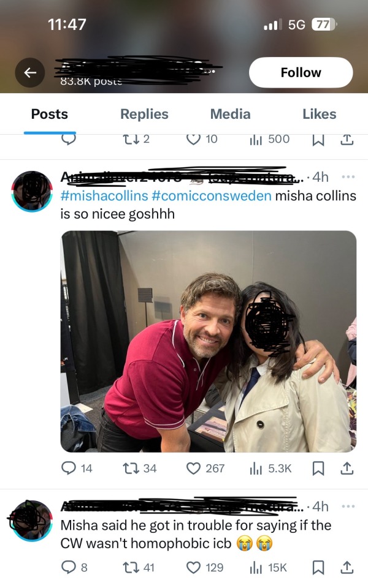The height and width of the screenshot is (588, 368).
Task: Open the #comicconsweden hashtag link
Action: (x=210, y=197)
